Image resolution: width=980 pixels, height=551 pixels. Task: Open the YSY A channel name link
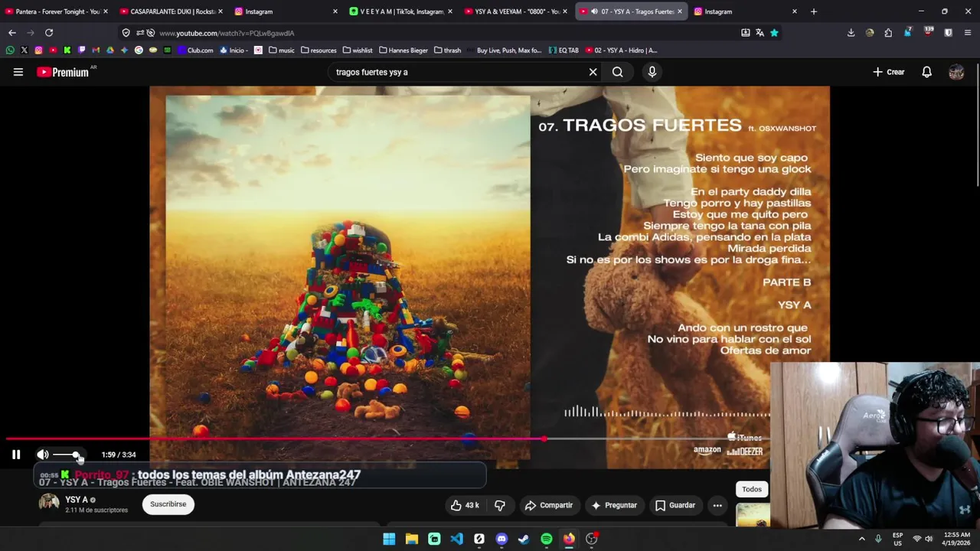pos(77,500)
